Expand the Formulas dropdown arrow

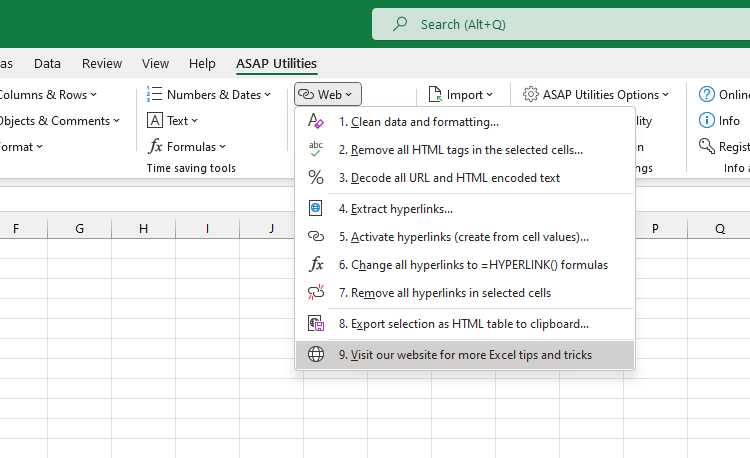[222, 147]
